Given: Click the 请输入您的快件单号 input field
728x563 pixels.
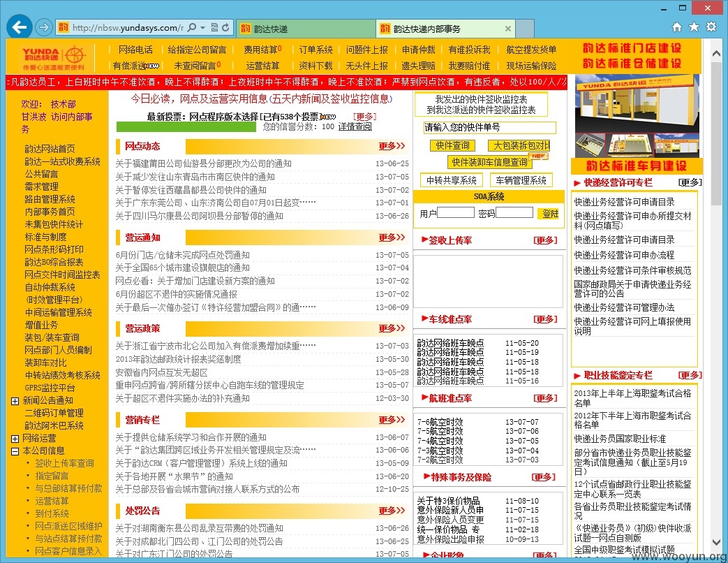Looking at the screenshot, I should click(490, 127).
